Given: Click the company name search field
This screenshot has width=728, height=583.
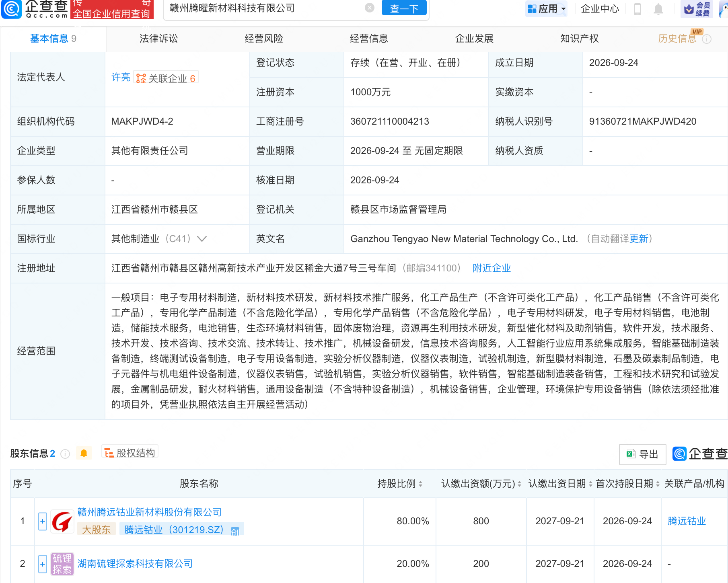Looking at the screenshot, I should click(x=265, y=8).
